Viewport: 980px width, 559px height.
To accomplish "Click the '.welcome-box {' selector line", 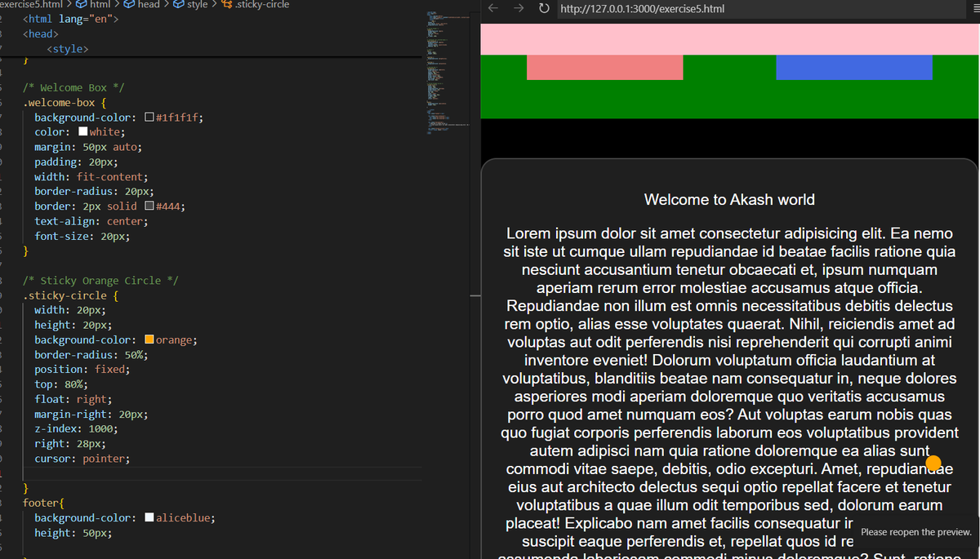I will [65, 103].
